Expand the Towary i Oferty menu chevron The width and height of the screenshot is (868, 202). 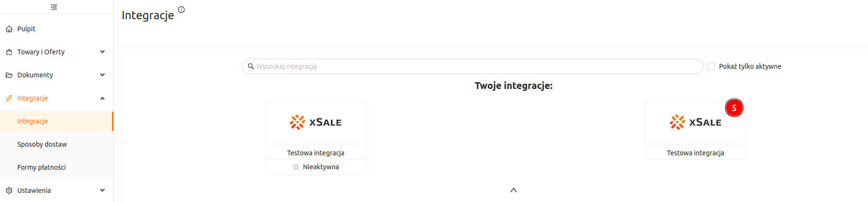click(x=102, y=52)
